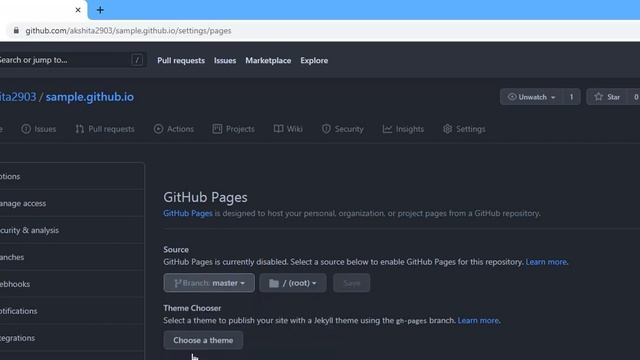Click the gh-pages branch code text
This screenshot has width=640, height=360.
point(411,321)
